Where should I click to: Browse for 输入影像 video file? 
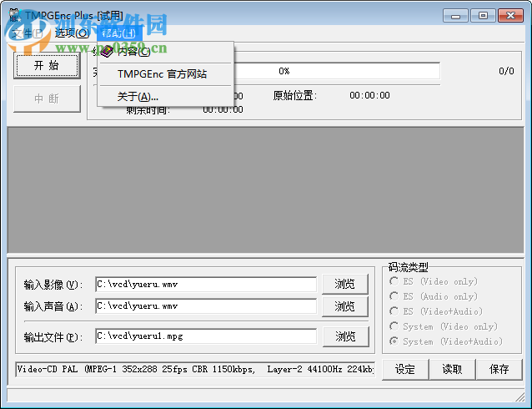click(345, 284)
